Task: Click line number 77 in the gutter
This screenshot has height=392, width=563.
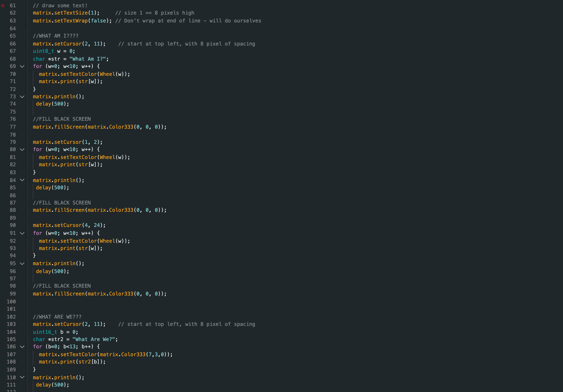Action: [x=13, y=127]
